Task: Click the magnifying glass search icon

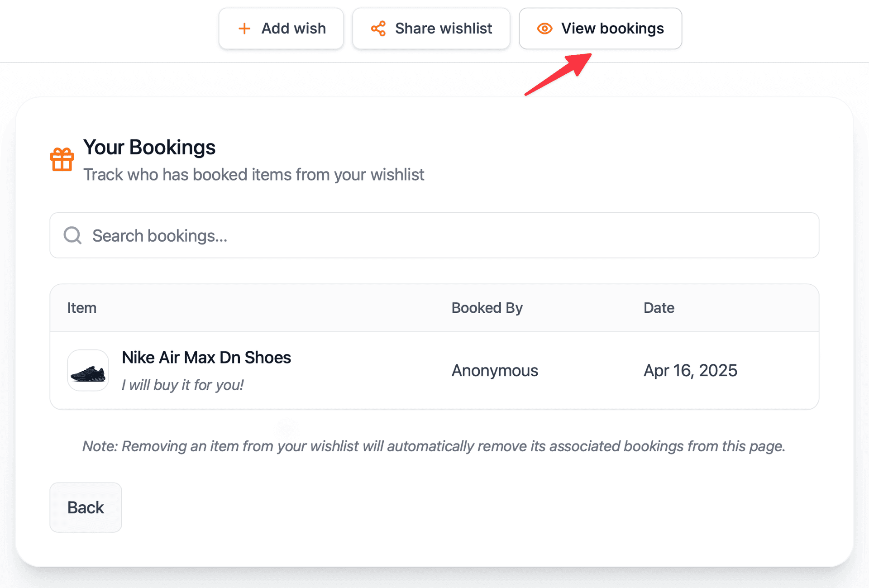Action: [x=72, y=235]
